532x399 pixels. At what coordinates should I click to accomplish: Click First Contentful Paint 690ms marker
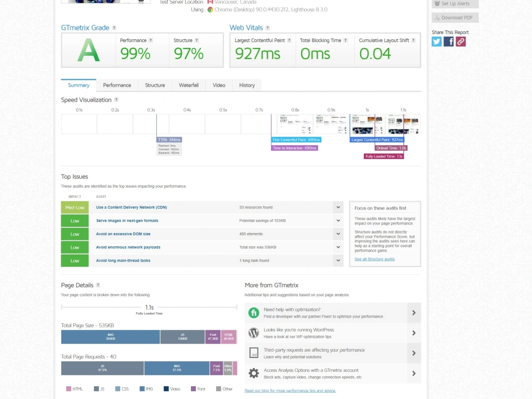click(x=296, y=140)
